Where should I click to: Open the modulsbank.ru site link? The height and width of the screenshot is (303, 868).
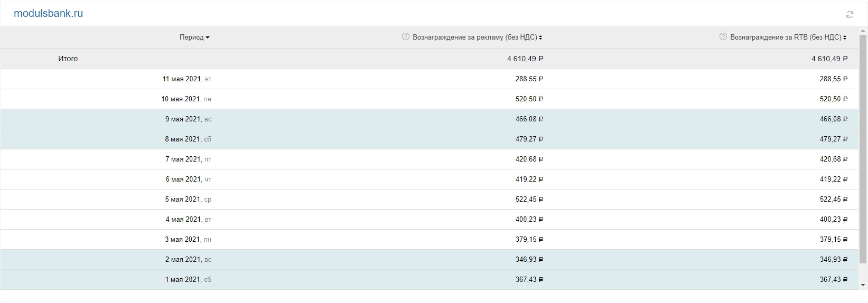[48, 14]
